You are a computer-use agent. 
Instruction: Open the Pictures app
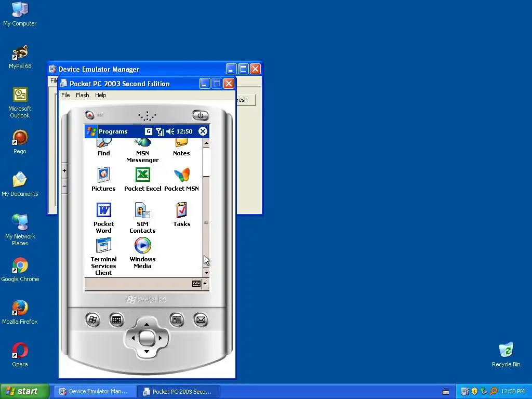[x=103, y=179]
